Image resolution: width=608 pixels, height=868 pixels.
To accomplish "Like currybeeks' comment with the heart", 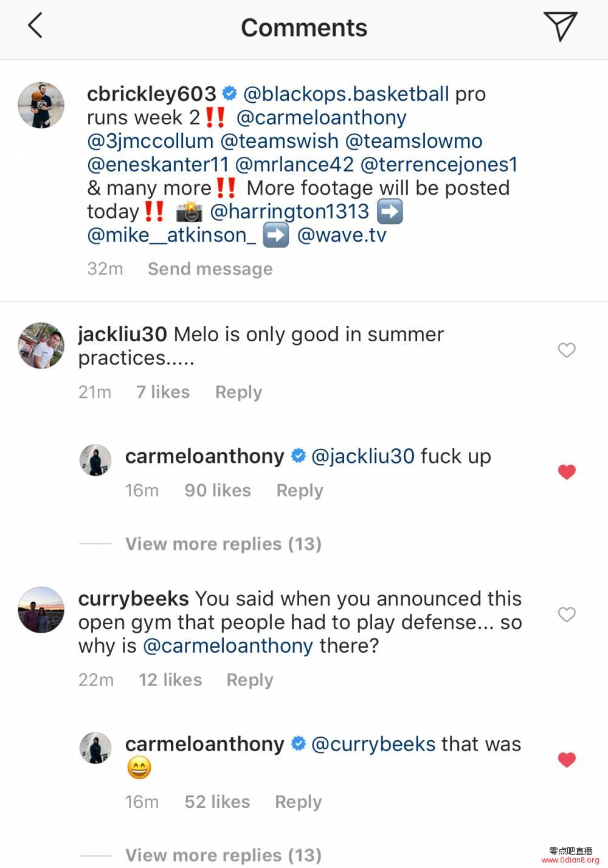I will (x=567, y=614).
